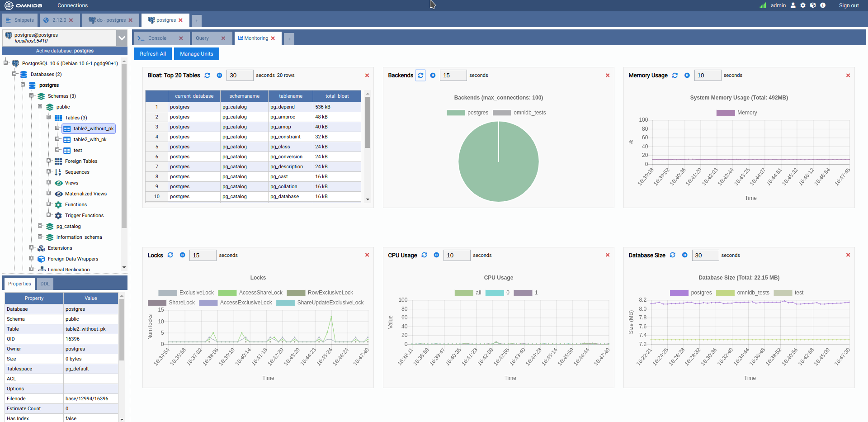
Task: Click the Backends interval seconds field
Action: [x=453, y=76]
